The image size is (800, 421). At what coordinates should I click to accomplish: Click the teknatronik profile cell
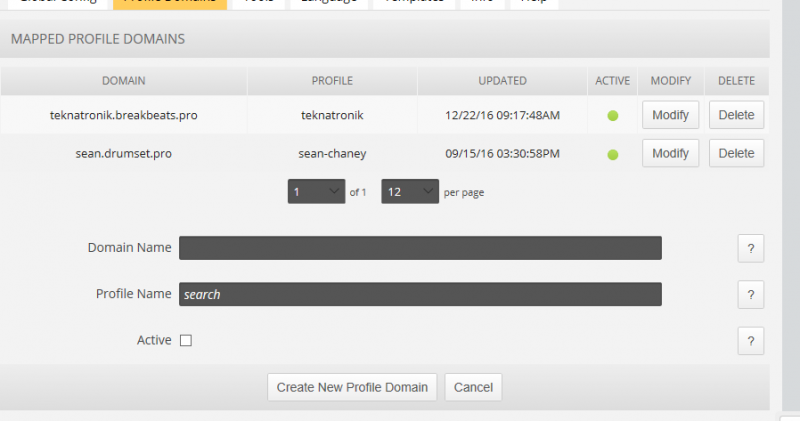coord(332,115)
